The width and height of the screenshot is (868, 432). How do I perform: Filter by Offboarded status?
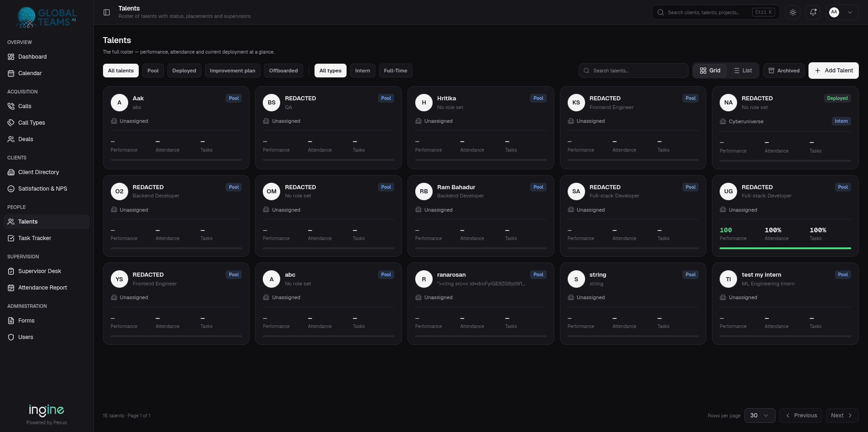point(283,71)
